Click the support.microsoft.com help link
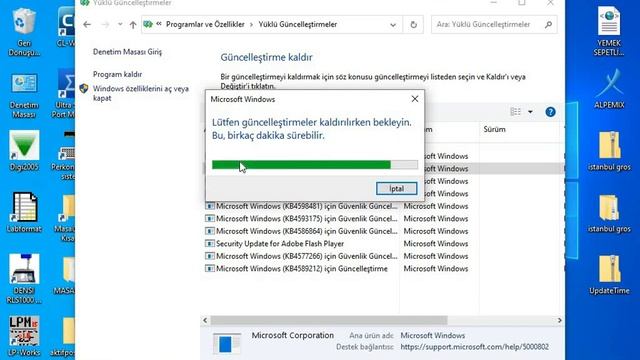The image size is (640, 360). tap(474, 347)
